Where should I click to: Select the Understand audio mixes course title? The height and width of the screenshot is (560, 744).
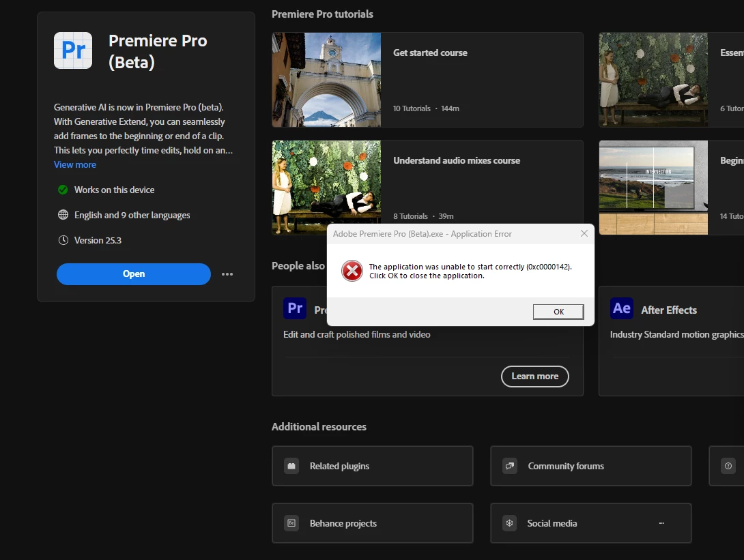point(457,160)
